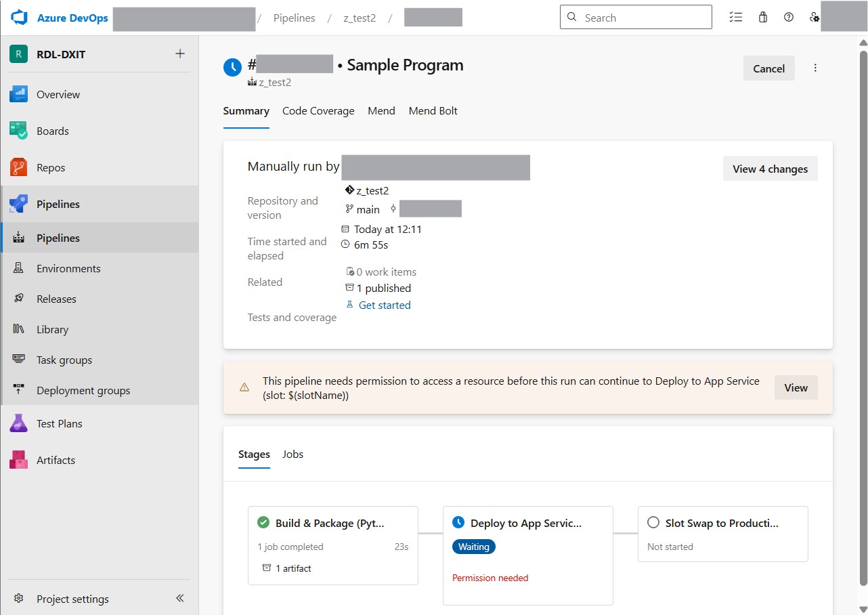Open the Artifacts hub icon
The image size is (868, 615).
[18, 461]
